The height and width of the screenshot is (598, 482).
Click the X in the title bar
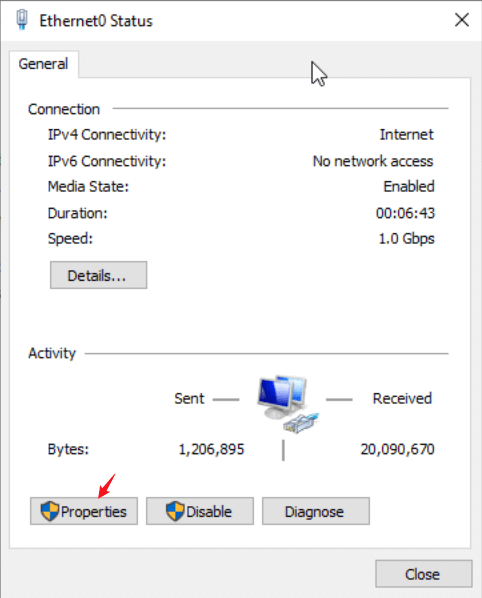point(462,19)
